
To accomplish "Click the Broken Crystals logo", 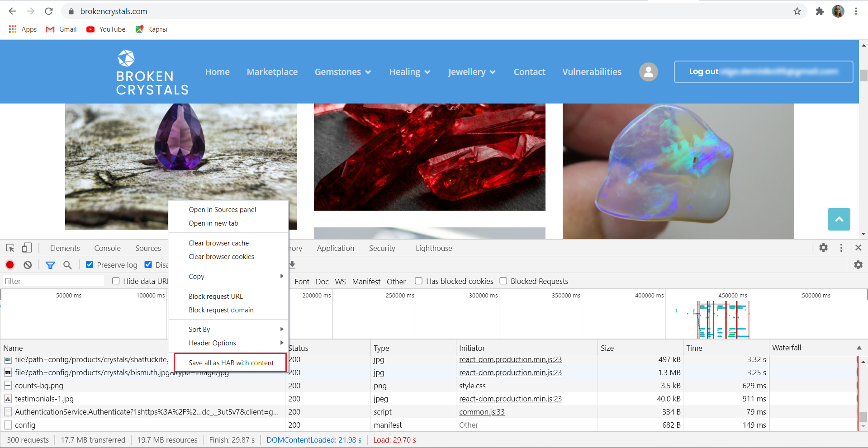I will tap(152, 72).
